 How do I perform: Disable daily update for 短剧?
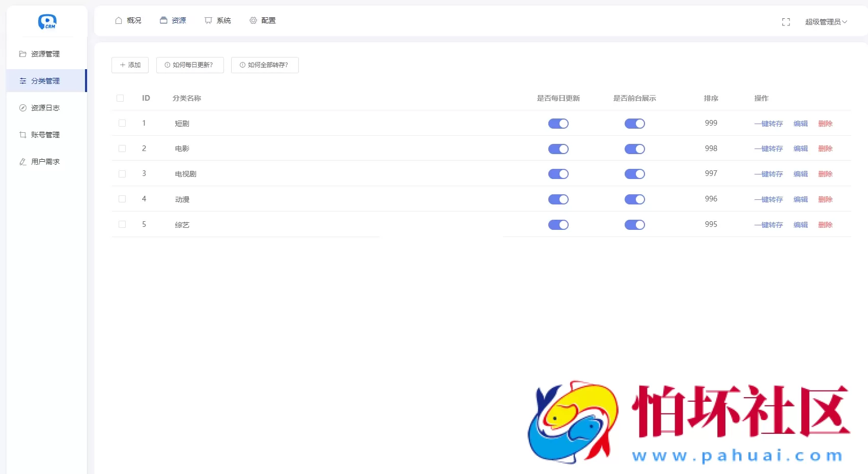(558, 124)
